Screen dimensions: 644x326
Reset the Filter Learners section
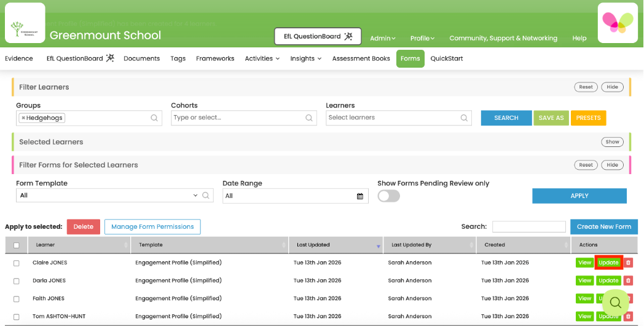[586, 87]
